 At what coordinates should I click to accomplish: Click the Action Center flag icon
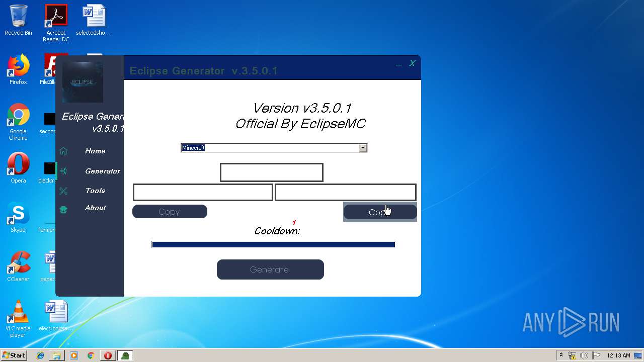pos(596,355)
